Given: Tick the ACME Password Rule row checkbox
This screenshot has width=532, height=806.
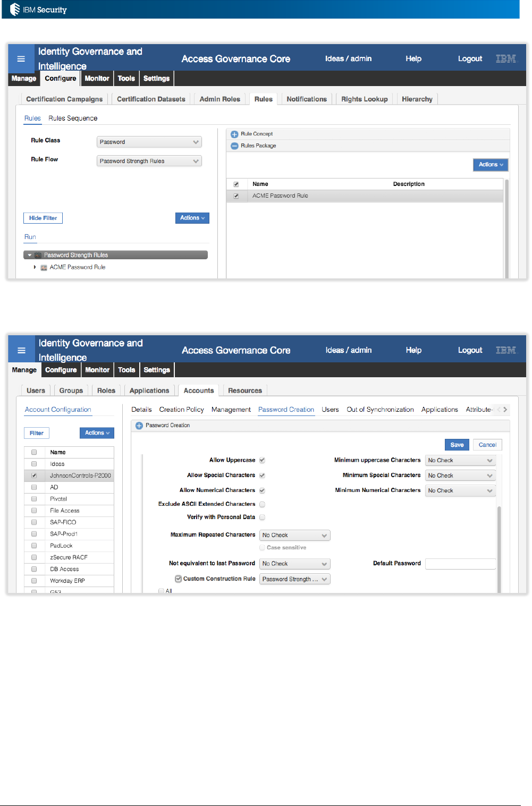Looking at the screenshot, I should 236,196.
